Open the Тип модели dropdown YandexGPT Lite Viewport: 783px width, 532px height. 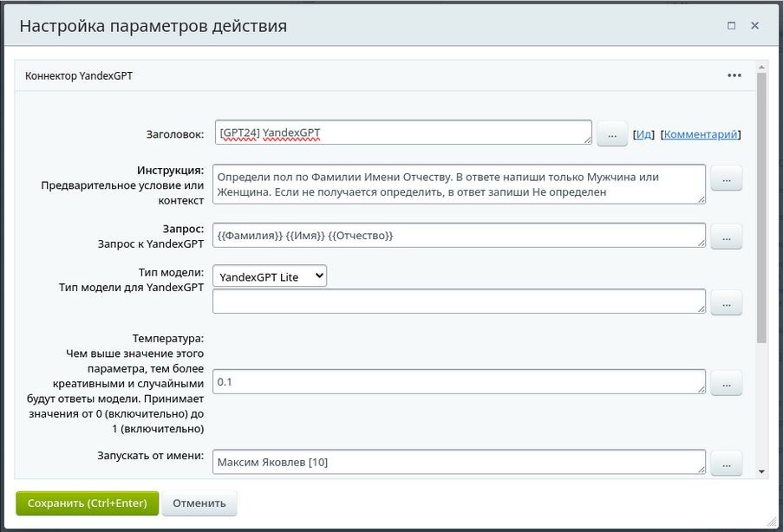click(x=270, y=276)
